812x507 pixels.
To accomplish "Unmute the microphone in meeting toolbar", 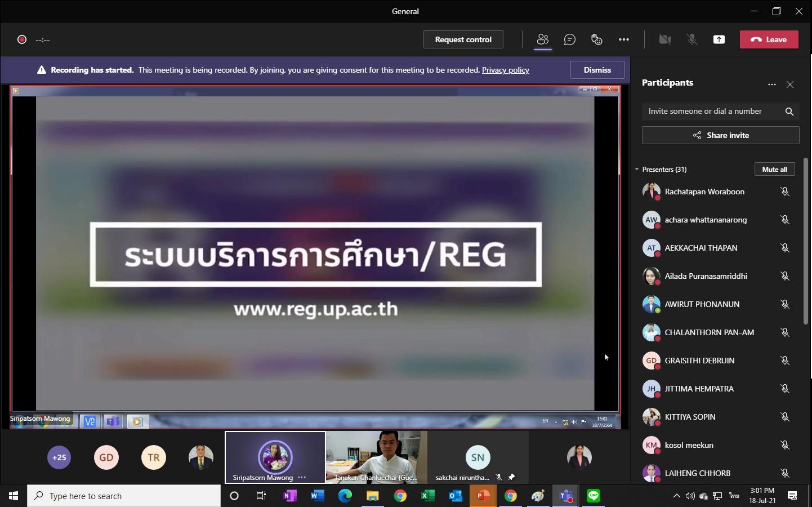I will (x=692, y=39).
